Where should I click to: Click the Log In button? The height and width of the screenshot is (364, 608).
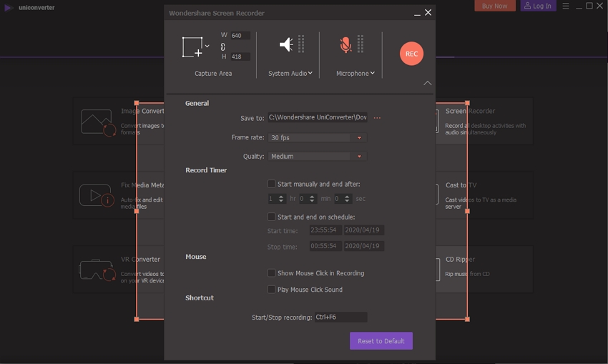pos(538,6)
